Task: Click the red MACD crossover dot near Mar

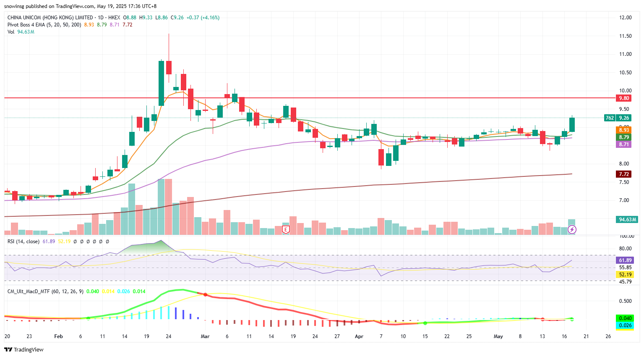Action: 205,294
